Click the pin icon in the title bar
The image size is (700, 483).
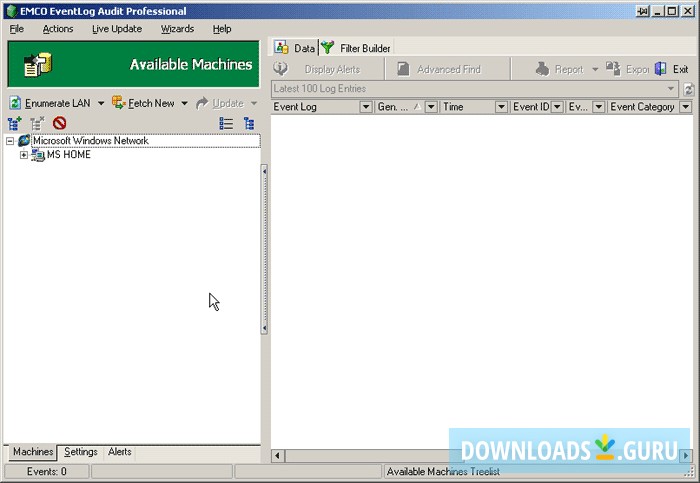[x=642, y=11]
